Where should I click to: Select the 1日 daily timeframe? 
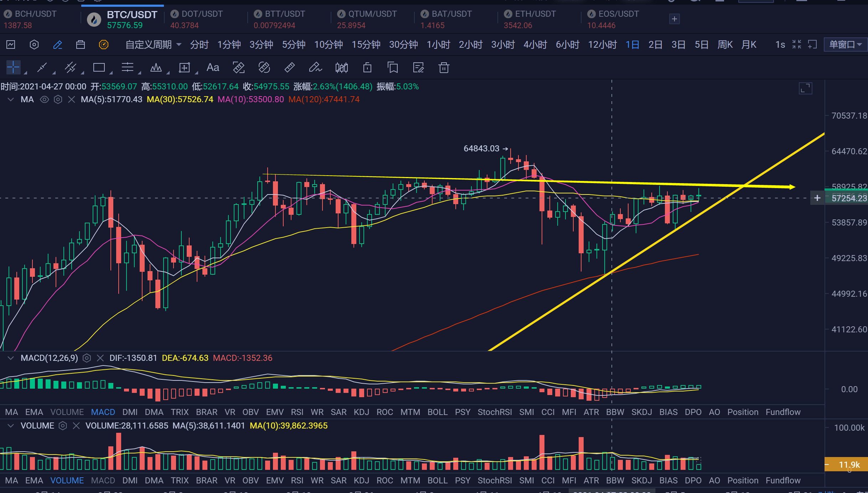pyautogui.click(x=632, y=45)
